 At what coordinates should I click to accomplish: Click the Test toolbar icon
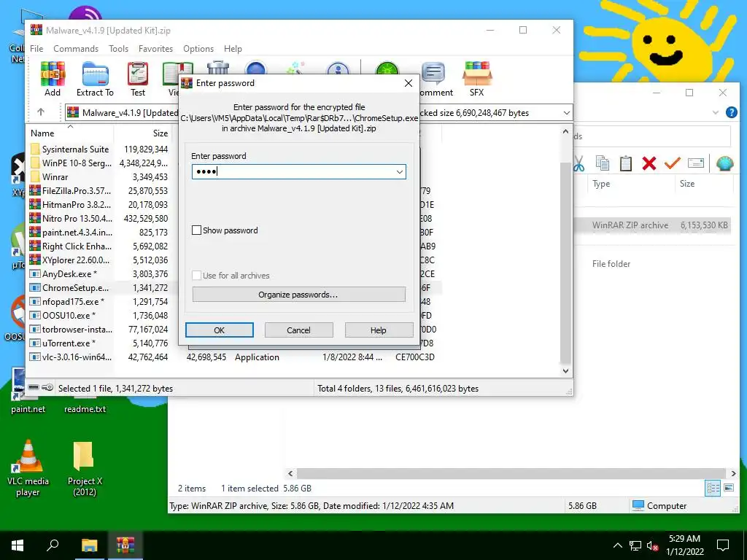pos(138,79)
